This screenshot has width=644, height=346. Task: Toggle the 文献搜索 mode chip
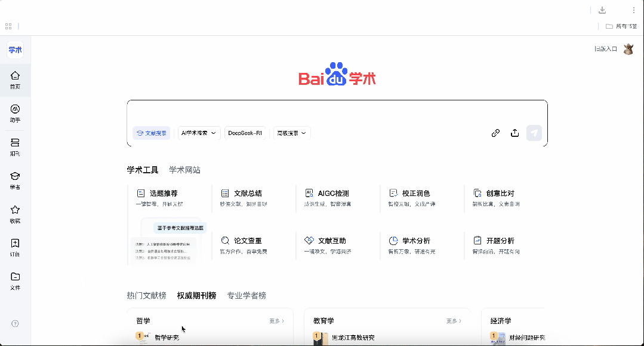coord(151,133)
